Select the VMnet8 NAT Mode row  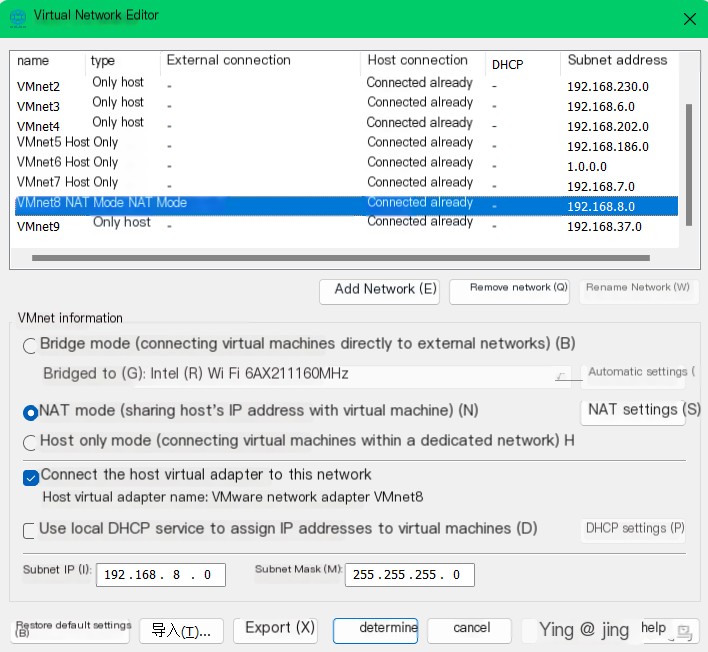pos(346,205)
